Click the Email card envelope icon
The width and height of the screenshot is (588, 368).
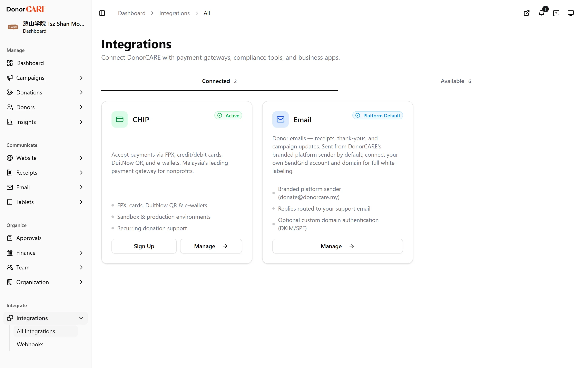pyautogui.click(x=280, y=120)
